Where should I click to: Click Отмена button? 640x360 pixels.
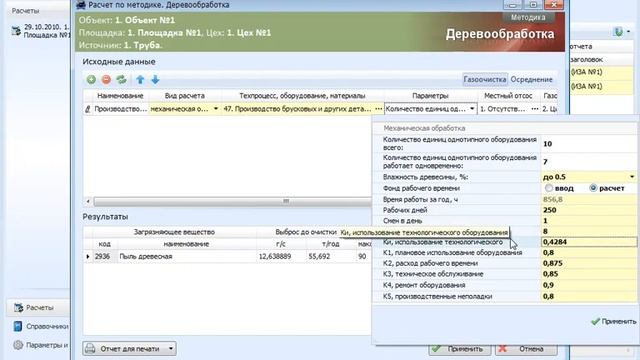pos(526,349)
